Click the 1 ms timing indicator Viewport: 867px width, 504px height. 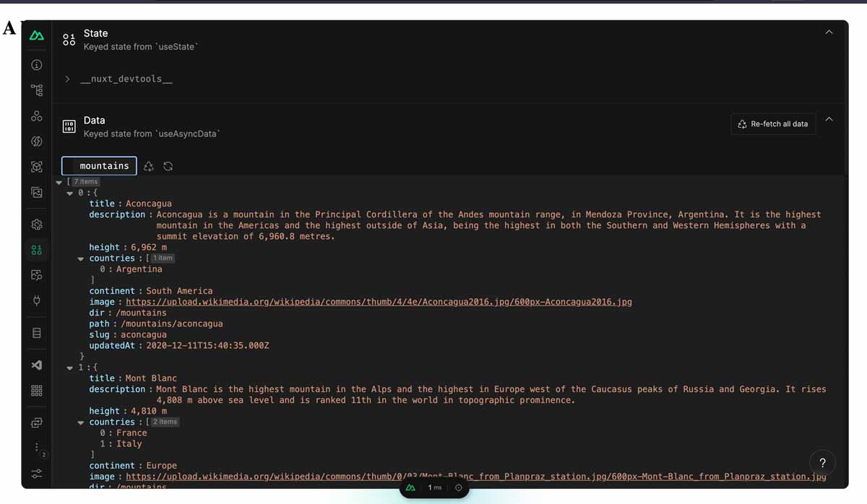434,487
